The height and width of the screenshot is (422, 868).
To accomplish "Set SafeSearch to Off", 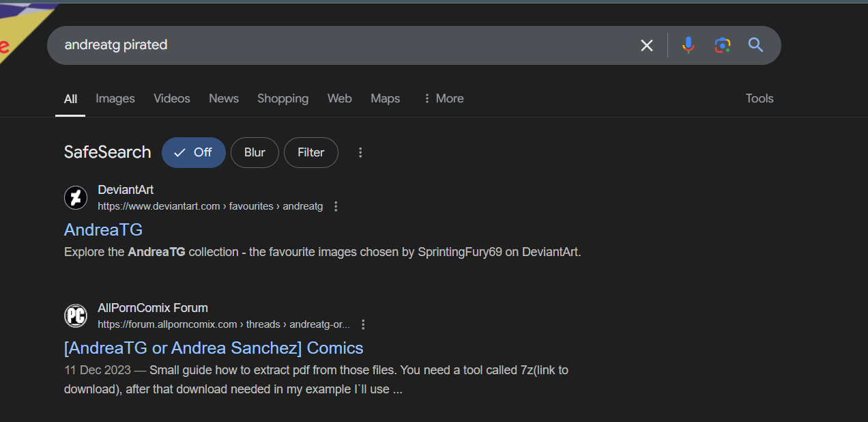I will (194, 152).
